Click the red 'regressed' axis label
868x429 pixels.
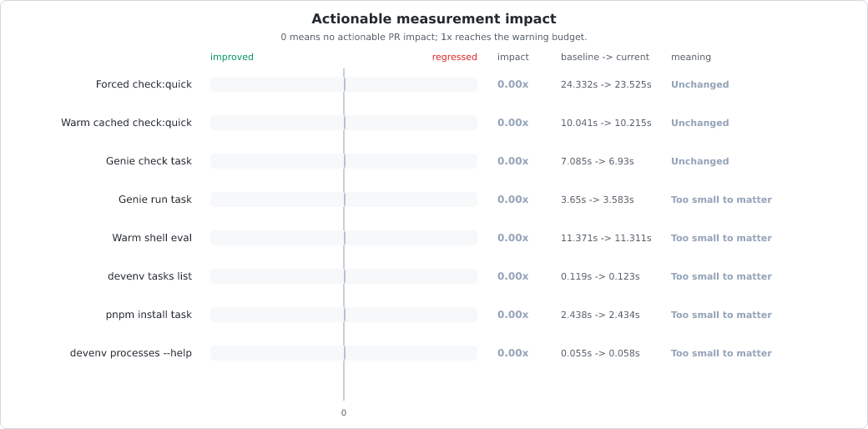(x=455, y=57)
